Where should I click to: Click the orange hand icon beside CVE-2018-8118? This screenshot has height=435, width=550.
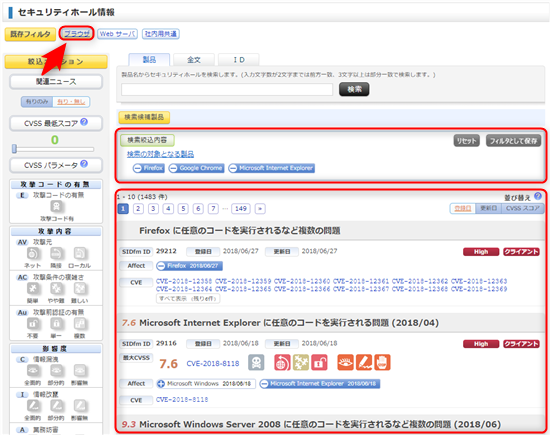(x=382, y=362)
